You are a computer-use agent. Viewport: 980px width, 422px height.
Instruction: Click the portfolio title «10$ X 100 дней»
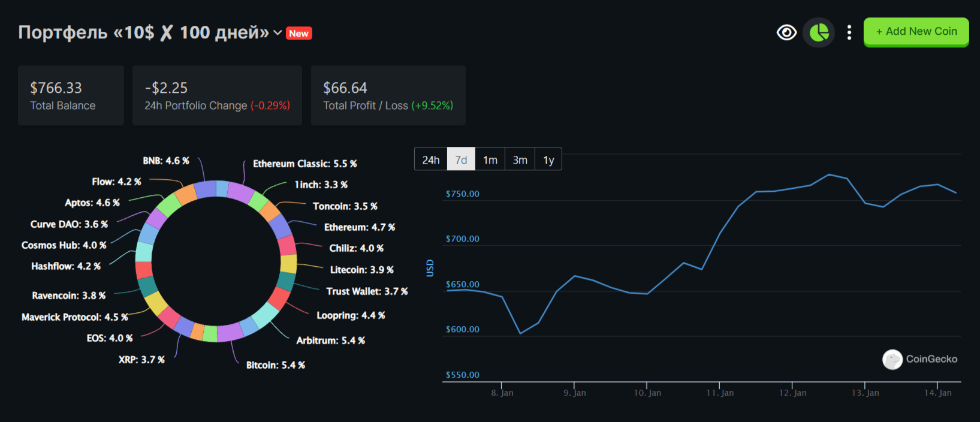point(144,32)
